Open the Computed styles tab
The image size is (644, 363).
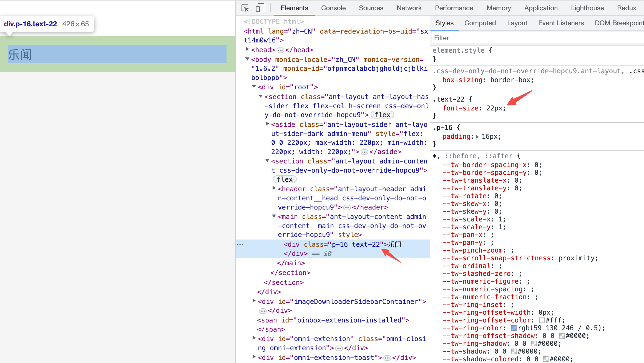[480, 23]
